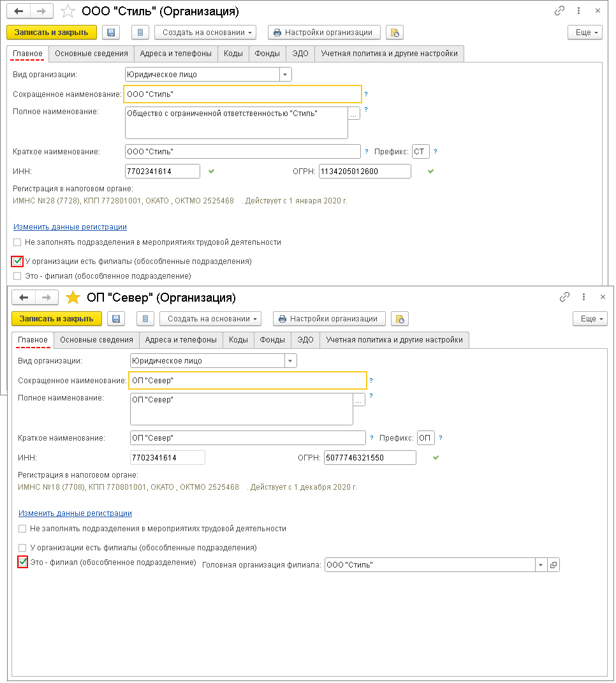Click ИНН field in ООО "Стиль" window

click(163, 171)
